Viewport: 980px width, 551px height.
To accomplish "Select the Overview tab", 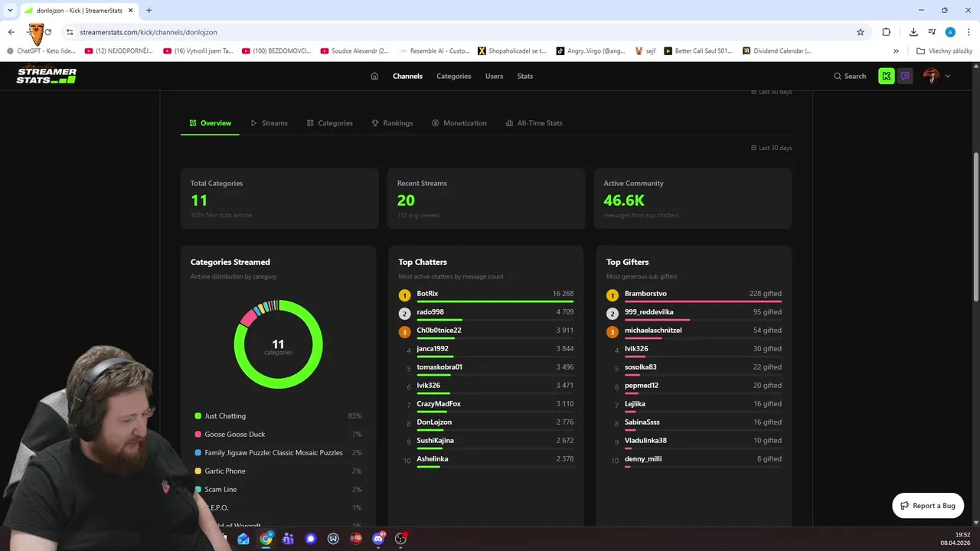I will (x=210, y=123).
